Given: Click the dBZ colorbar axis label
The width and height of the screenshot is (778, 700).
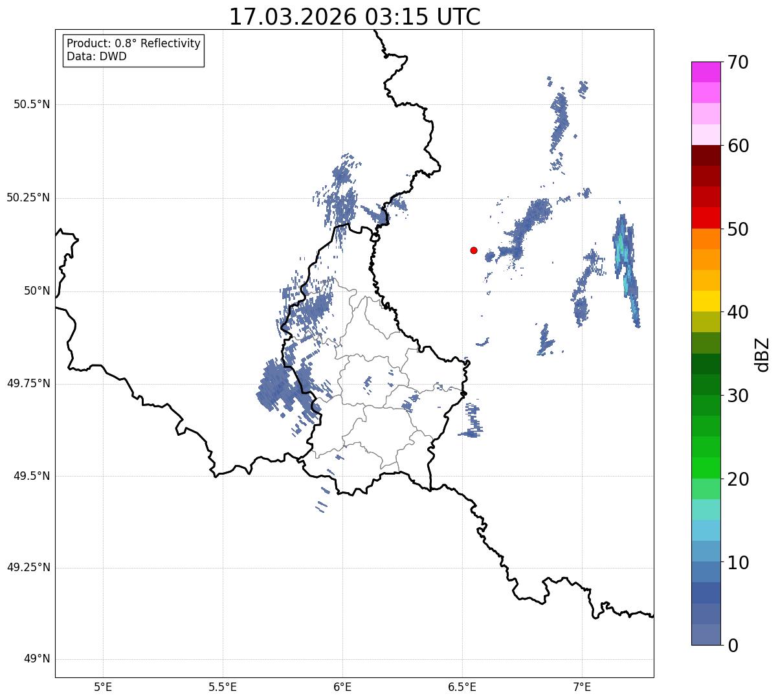Looking at the screenshot, I should point(762,354).
